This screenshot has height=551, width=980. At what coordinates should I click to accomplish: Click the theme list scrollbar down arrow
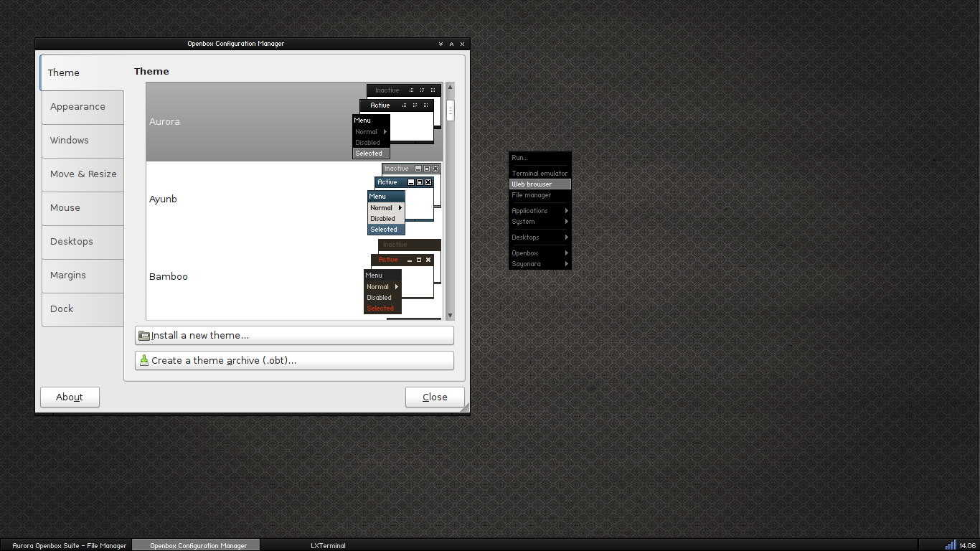(x=451, y=315)
